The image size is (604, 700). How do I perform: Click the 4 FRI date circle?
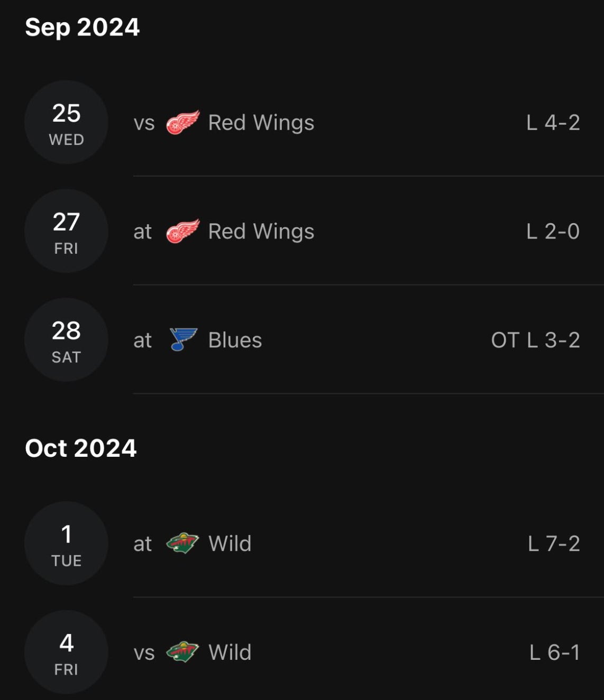pos(66,652)
